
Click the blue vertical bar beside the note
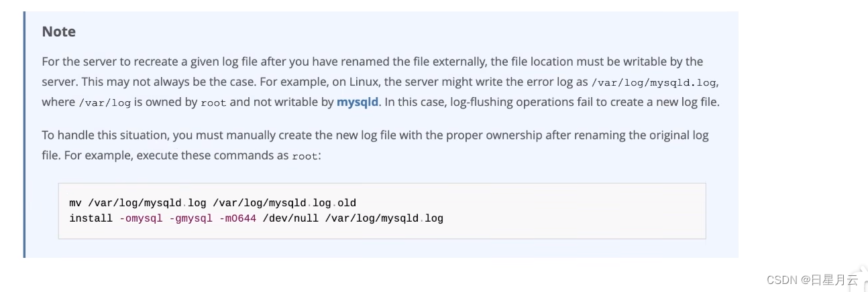(24, 134)
